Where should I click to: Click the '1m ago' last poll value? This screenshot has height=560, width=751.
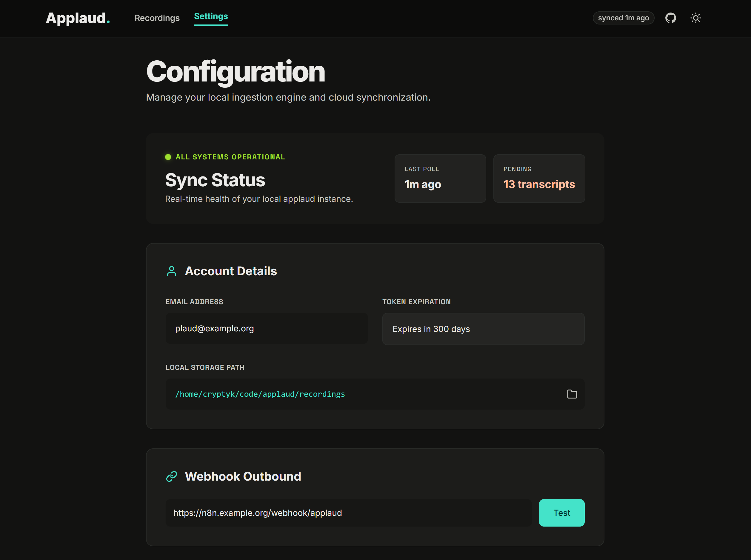coord(423,184)
